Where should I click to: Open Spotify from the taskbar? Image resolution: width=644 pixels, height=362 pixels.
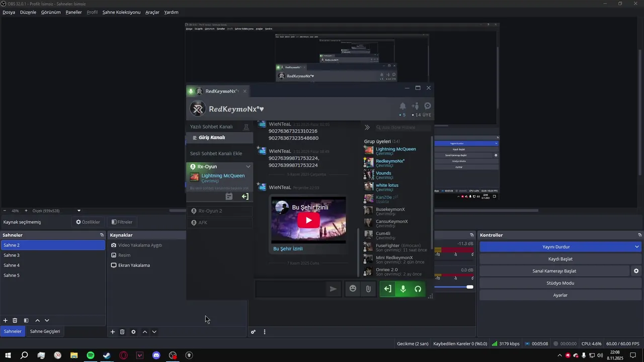point(91,355)
